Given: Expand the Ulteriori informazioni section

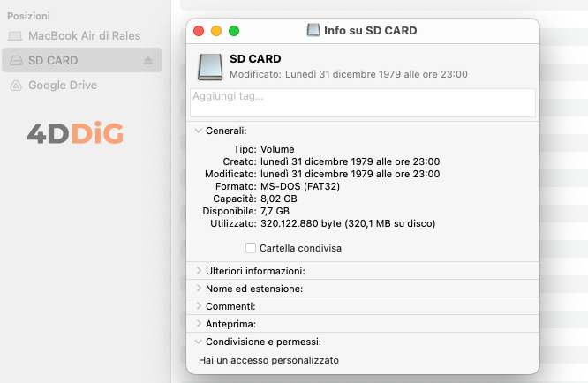Looking at the screenshot, I should coord(199,271).
